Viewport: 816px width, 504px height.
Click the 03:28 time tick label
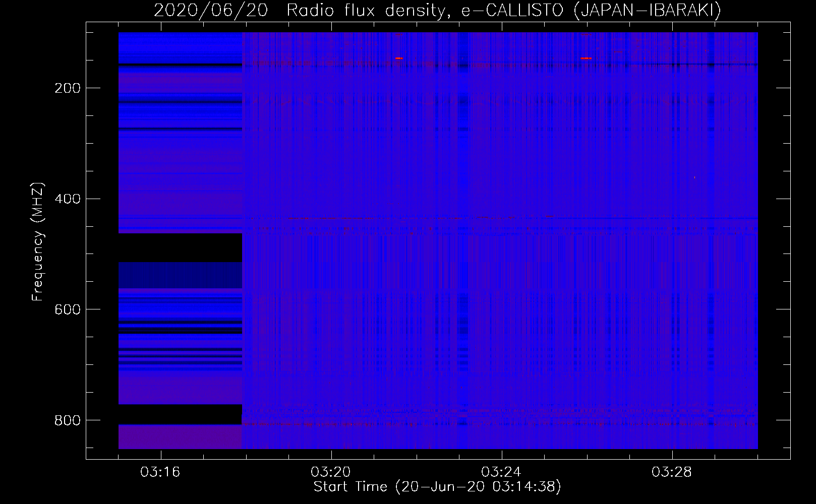click(672, 472)
